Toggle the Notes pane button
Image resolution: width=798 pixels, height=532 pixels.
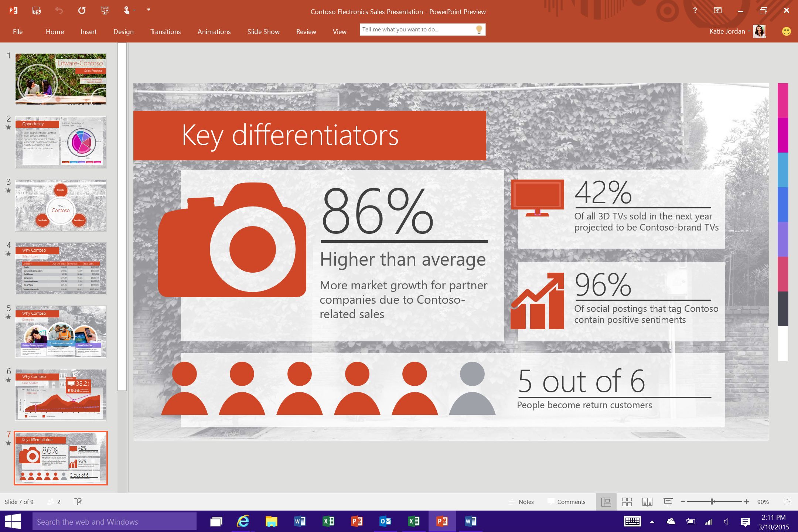(x=521, y=502)
